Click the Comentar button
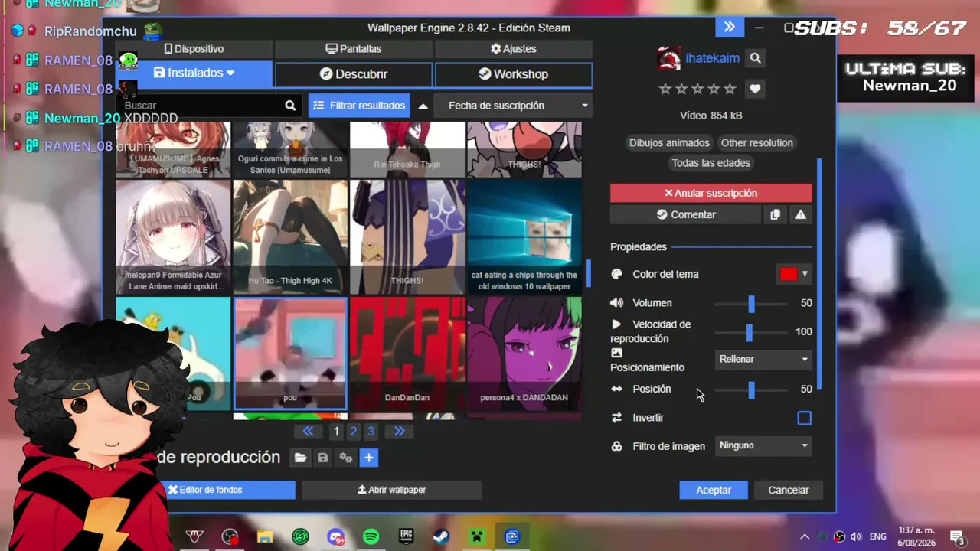The width and height of the screenshot is (980, 551). coord(686,215)
